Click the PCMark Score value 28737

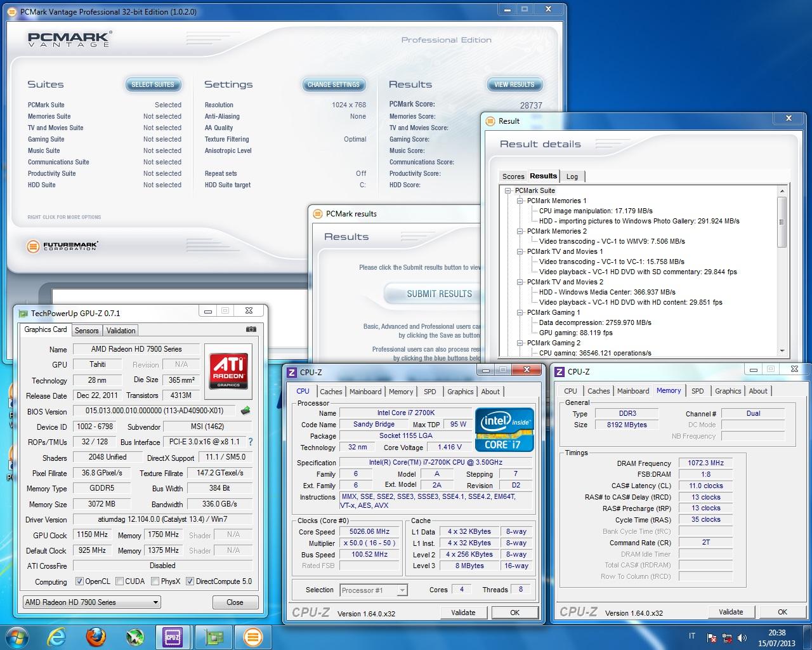(531, 105)
